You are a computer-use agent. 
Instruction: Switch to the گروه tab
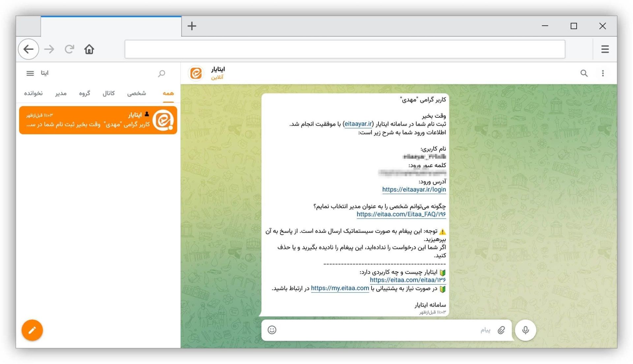pyautogui.click(x=84, y=93)
